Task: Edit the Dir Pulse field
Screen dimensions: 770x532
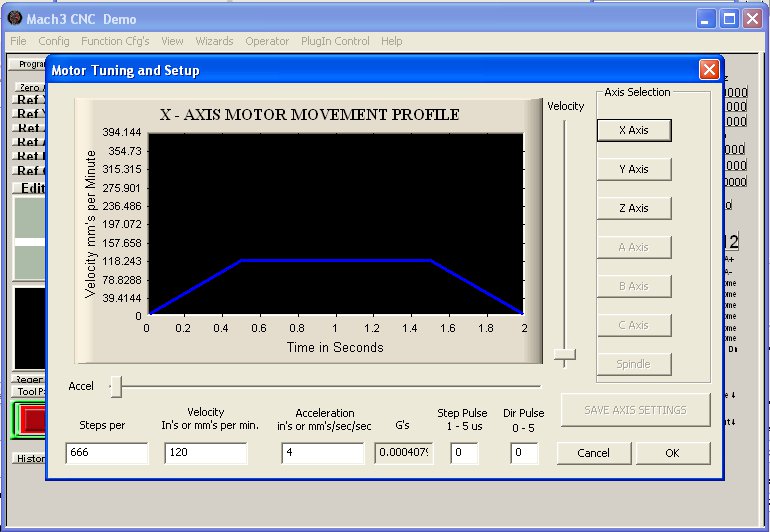Action: point(524,453)
